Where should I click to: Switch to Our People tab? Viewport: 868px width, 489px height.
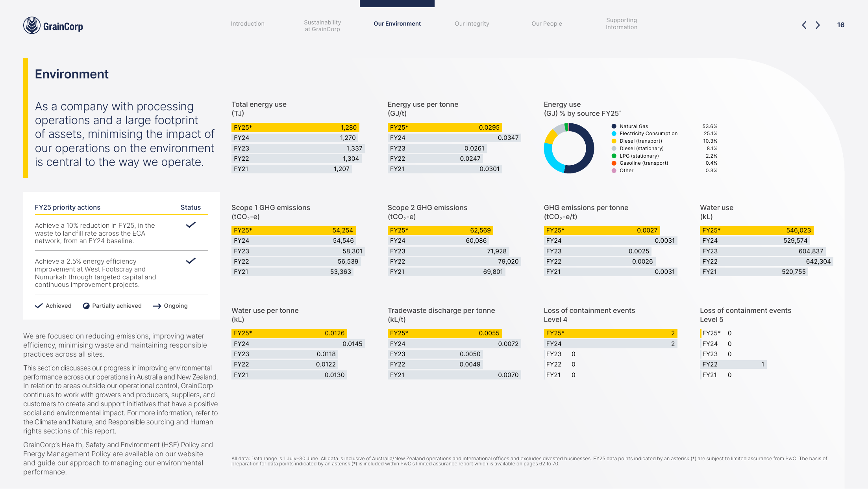pos(547,24)
